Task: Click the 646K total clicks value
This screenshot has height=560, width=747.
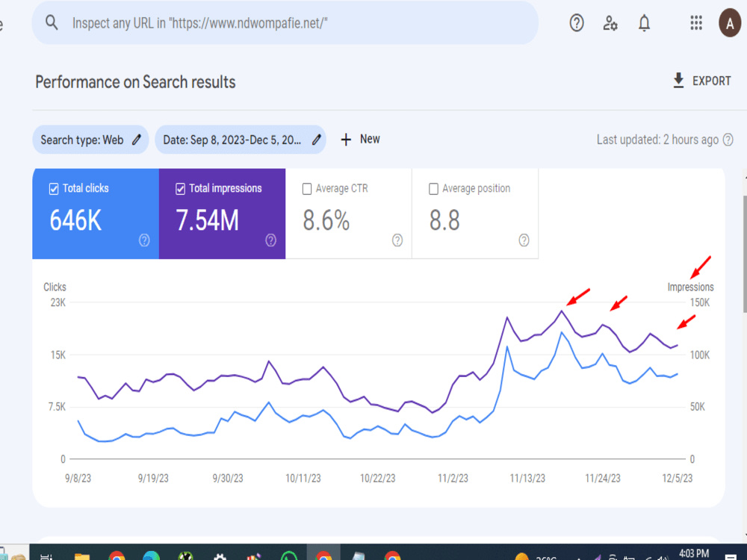Action: [75, 220]
